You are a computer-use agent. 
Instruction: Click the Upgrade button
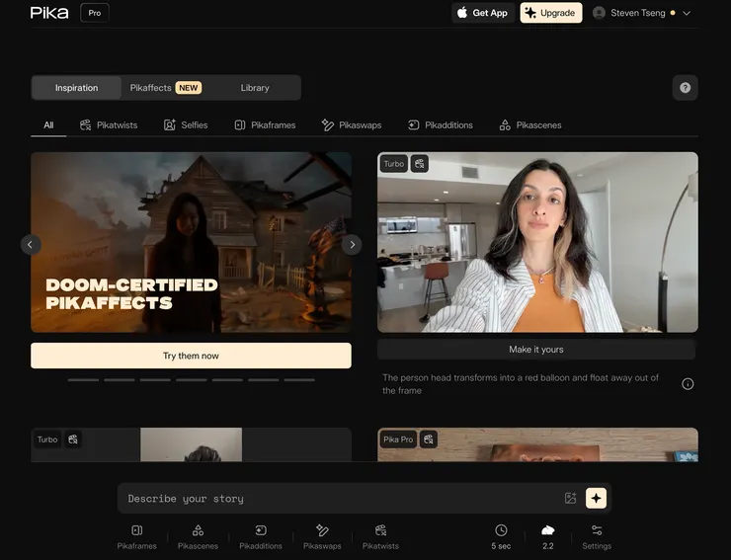pyautogui.click(x=550, y=13)
